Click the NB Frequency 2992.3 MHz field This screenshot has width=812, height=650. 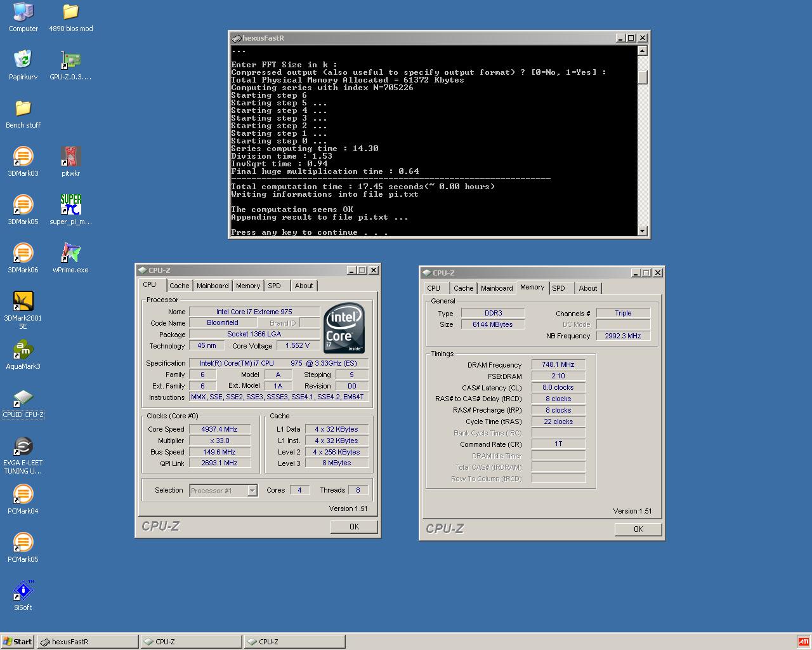point(623,336)
